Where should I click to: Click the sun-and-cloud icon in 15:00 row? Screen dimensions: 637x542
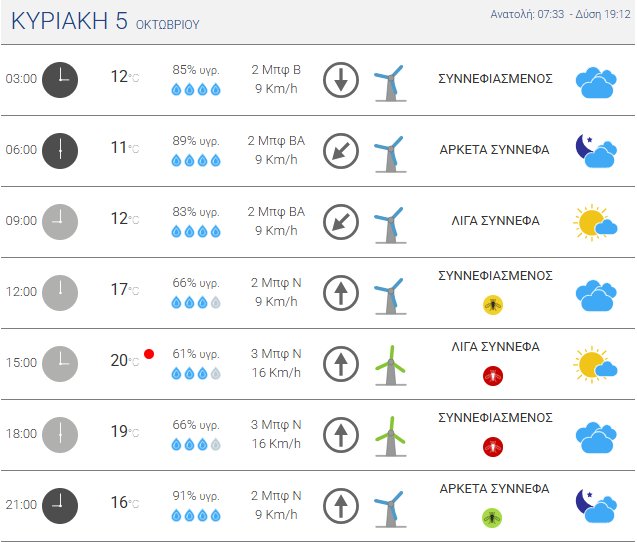point(595,364)
